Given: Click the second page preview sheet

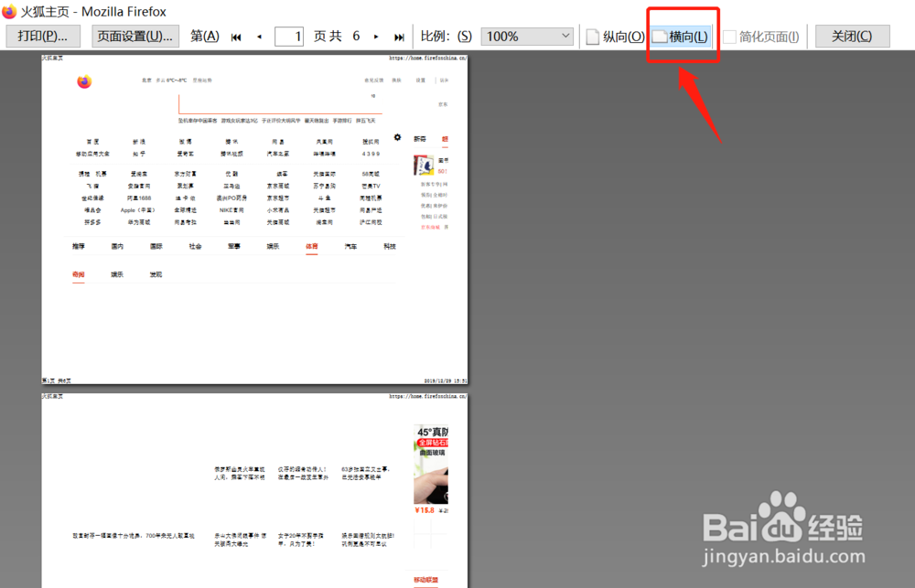Looking at the screenshot, I should pyautogui.click(x=254, y=490).
